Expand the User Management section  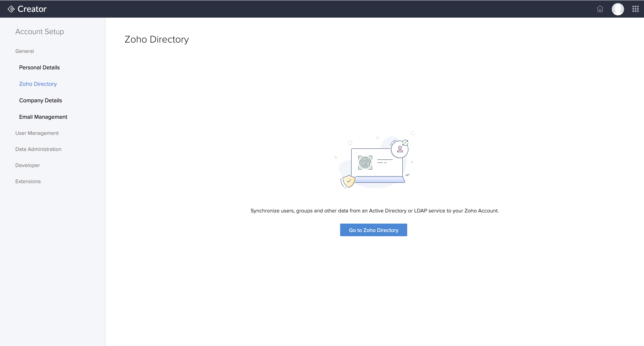coord(37,133)
